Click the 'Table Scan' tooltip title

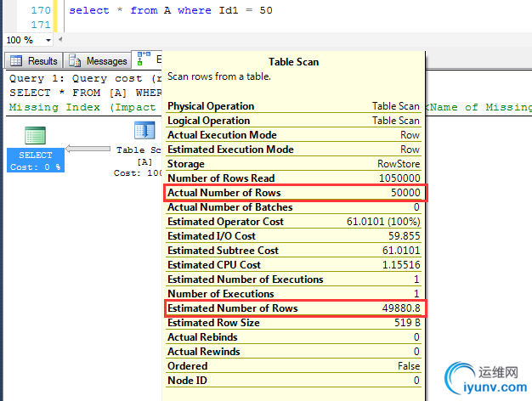pyautogui.click(x=293, y=62)
